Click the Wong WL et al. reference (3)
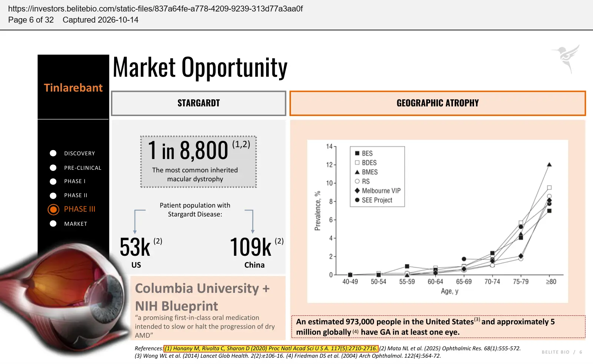This screenshot has height=364, width=593. tap(209, 356)
